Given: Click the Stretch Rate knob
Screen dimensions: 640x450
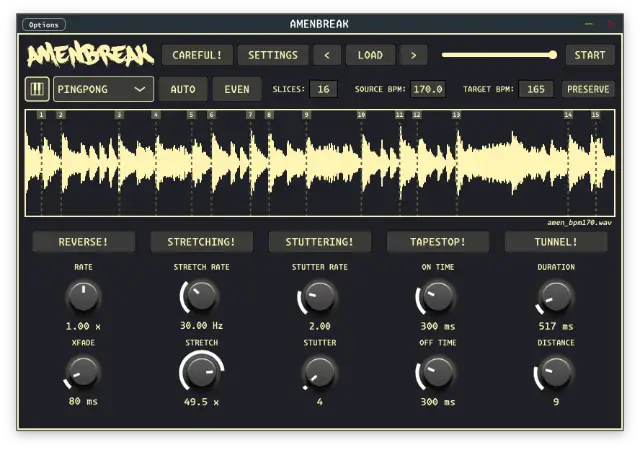Looking at the screenshot, I should pyautogui.click(x=201, y=296).
